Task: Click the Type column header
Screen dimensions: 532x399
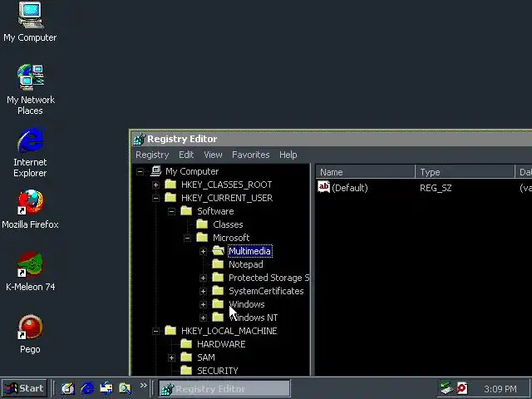Action: click(465, 172)
